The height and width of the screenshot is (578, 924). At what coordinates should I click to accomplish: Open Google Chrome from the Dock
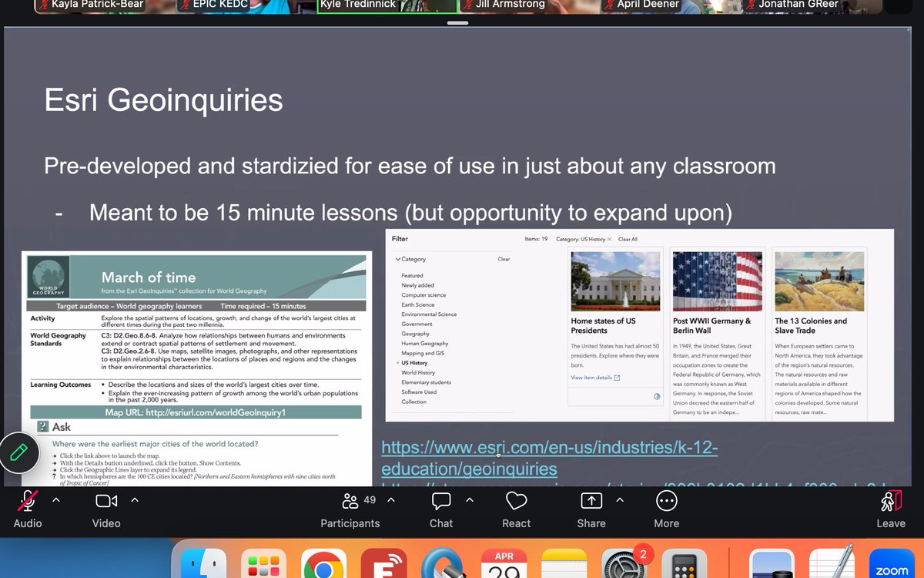tap(323, 564)
